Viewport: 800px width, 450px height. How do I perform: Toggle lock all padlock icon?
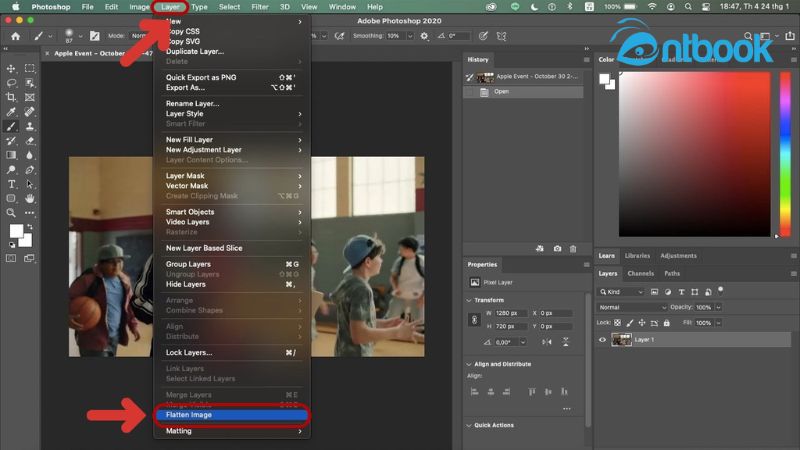click(666, 323)
